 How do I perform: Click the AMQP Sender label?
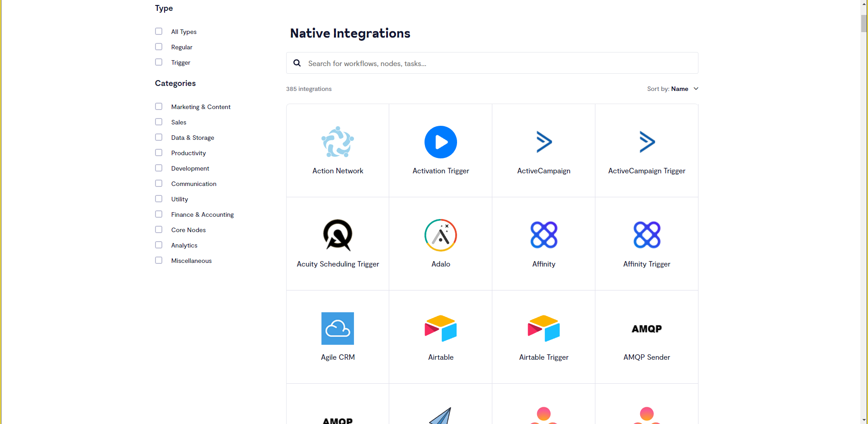pos(647,357)
